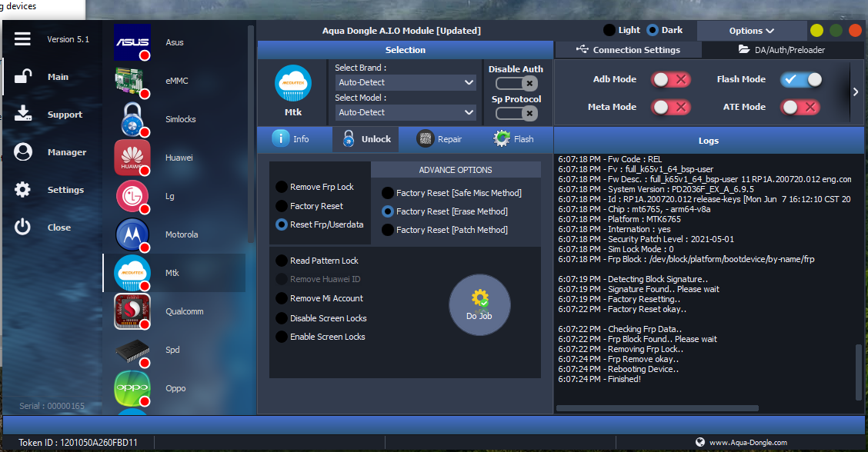The height and width of the screenshot is (452, 868).
Task: Click the globe icon near website link
Action: tap(699, 442)
